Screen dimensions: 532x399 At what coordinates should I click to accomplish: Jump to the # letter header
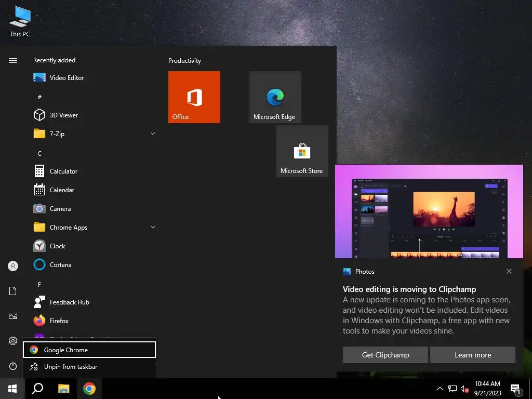(39, 97)
